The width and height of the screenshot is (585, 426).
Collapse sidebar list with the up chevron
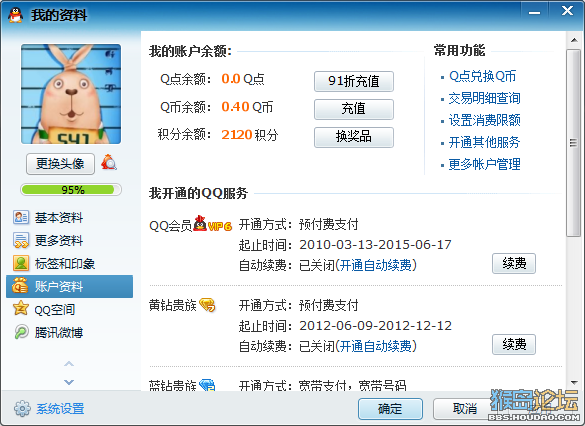tap(69, 364)
